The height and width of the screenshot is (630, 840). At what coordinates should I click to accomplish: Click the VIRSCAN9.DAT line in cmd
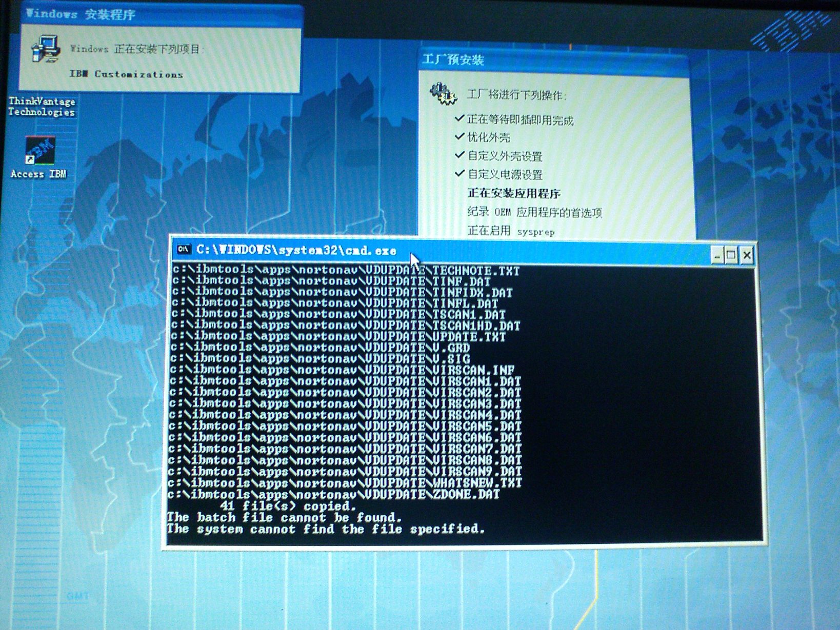pyautogui.click(x=345, y=472)
